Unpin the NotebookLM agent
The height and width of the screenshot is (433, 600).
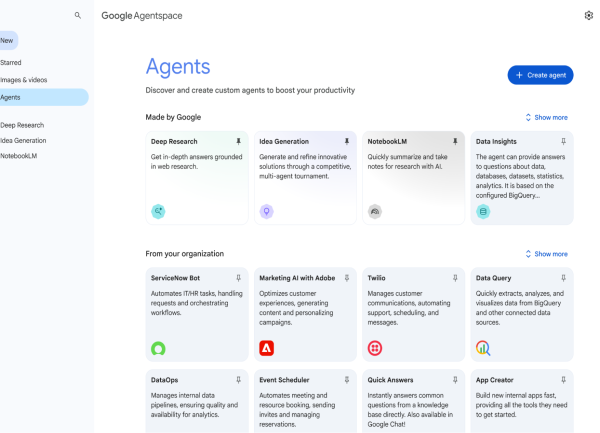coord(455,142)
